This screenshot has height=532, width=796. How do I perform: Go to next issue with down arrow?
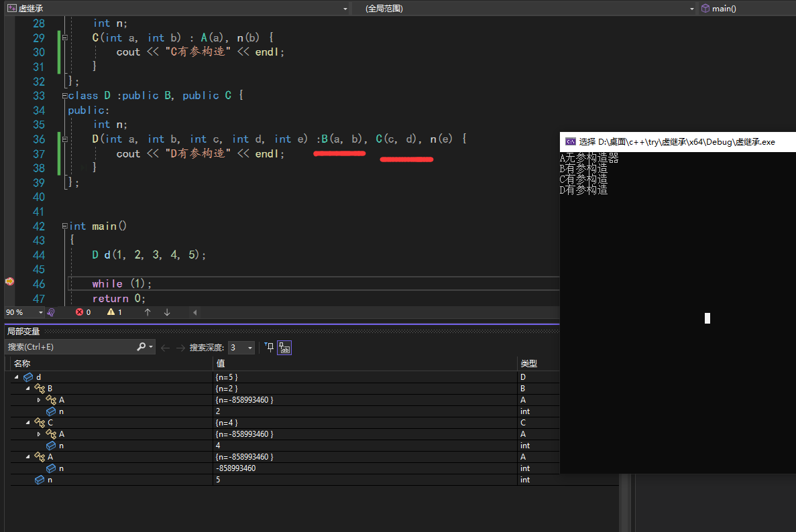[167, 312]
